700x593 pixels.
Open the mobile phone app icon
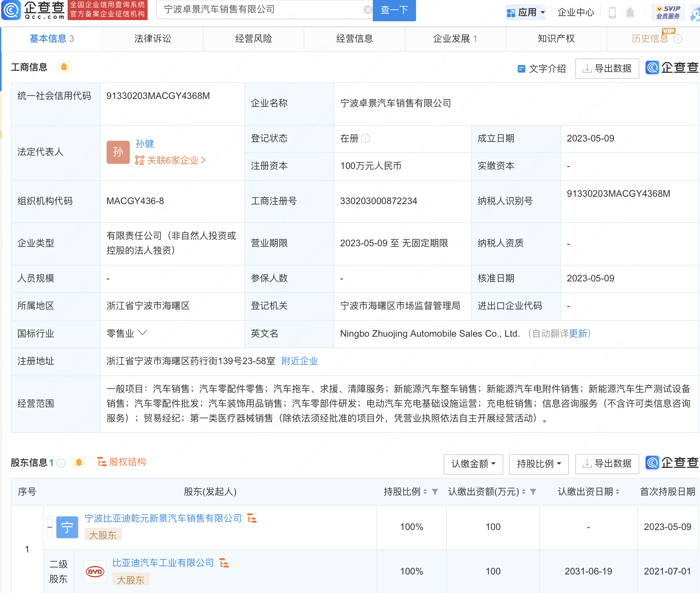(612, 12)
